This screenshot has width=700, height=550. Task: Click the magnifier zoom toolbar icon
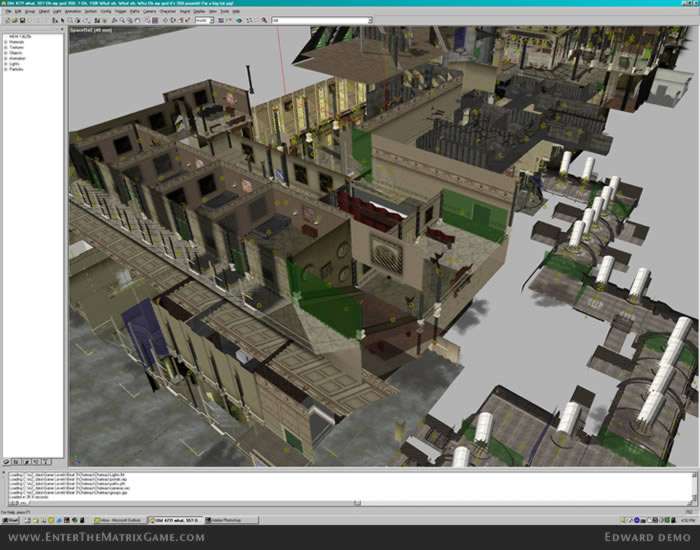pyautogui.click(x=122, y=21)
